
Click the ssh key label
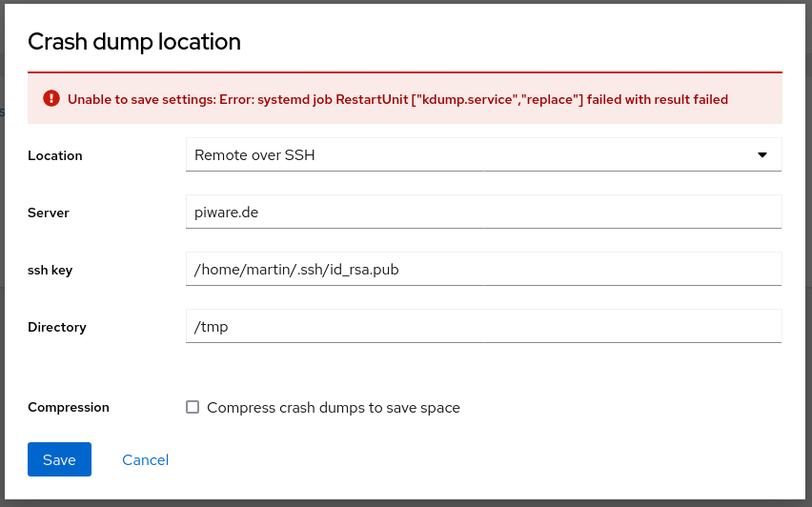coord(51,271)
